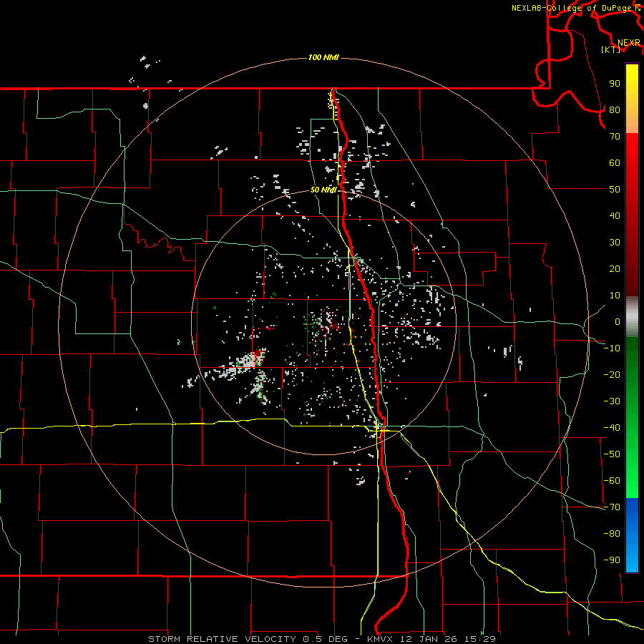Click the 60 knot scale label
Screen dimensions: 644x644
[615, 163]
